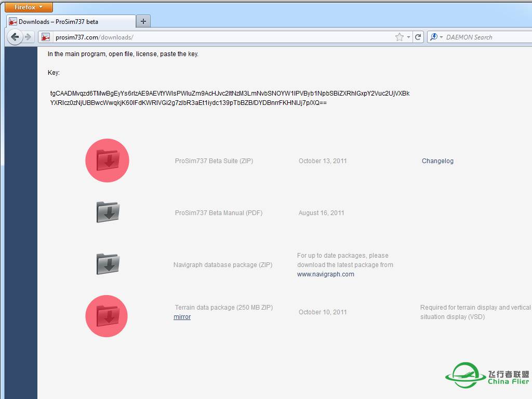Open a new tab with plus button
Image resolution: width=532 pixels, height=399 pixels.
[x=143, y=21]
